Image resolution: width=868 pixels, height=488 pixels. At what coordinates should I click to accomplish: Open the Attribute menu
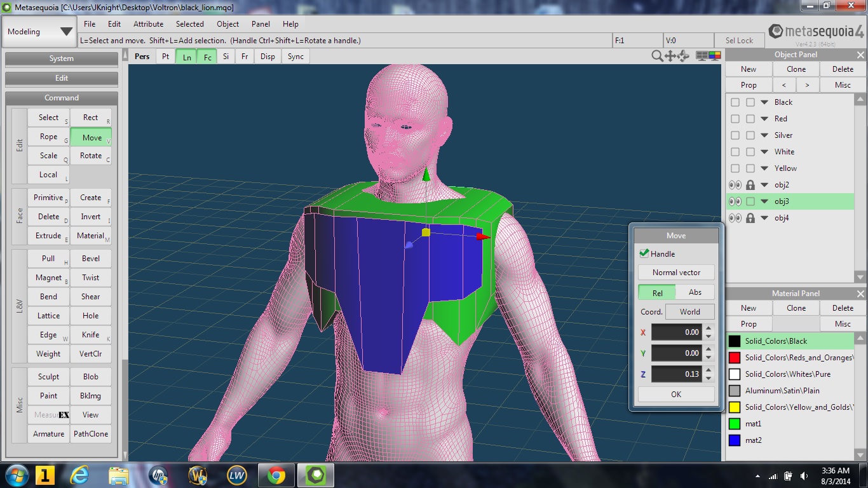pos(148,24)
